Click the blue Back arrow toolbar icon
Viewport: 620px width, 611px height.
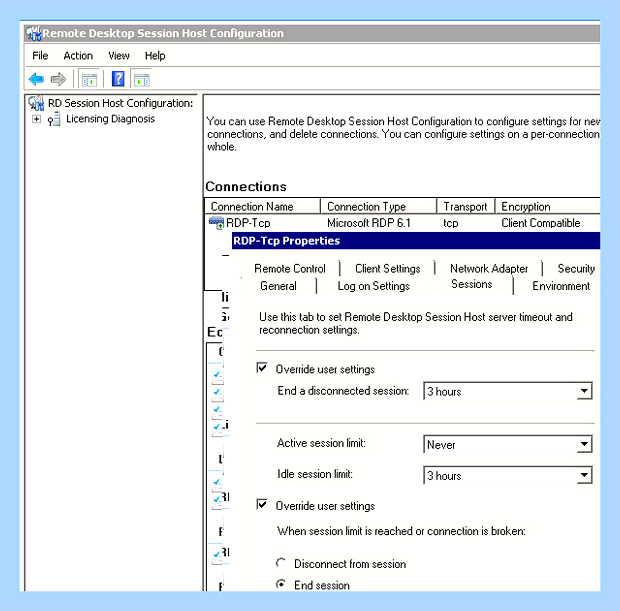(x=36, y=79)
